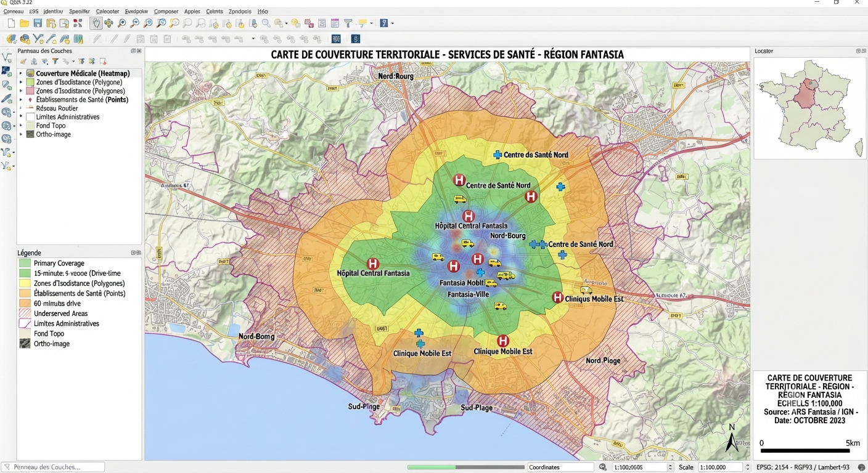This screenshot has width=868, height=473.
Task: Click the Nord-Bomg map label
Action: pos(256,337)
